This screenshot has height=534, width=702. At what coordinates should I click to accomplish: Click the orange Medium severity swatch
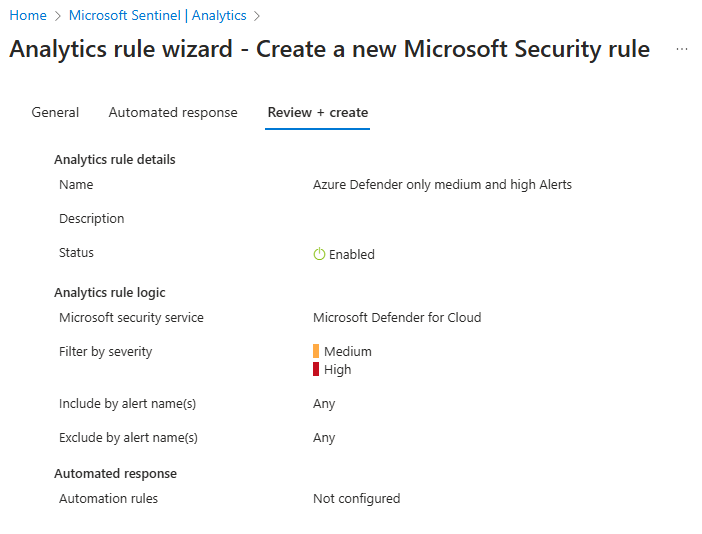coord(316,351)
